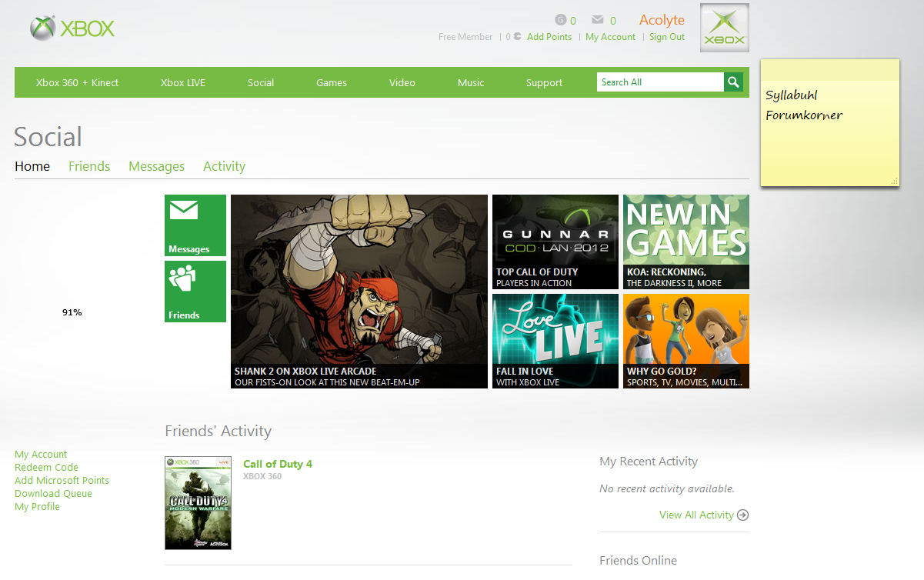Click the Sign Out link
Image resolution: width=924 pixels, height=580 pixels.
[x=667, y=37]
